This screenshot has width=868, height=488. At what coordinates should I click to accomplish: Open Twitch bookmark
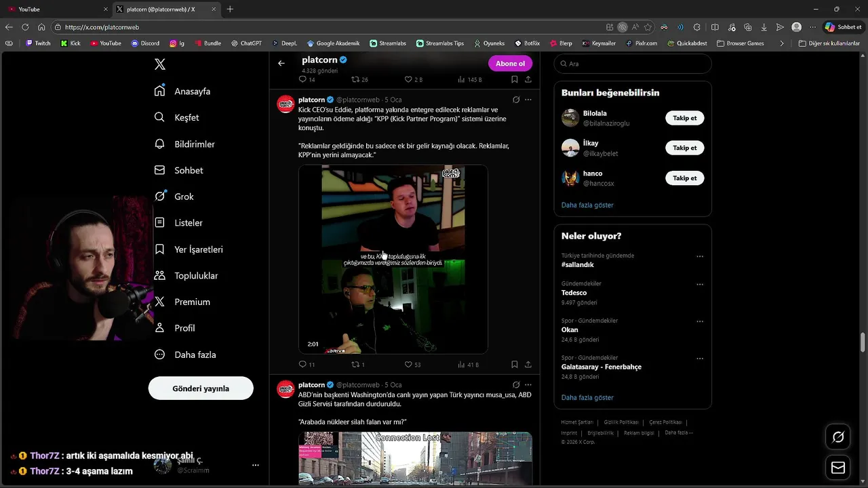coord(38,43)
